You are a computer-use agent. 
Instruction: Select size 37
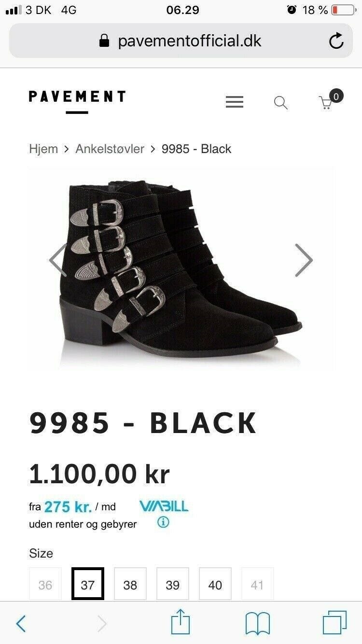[x=88, y=584]
